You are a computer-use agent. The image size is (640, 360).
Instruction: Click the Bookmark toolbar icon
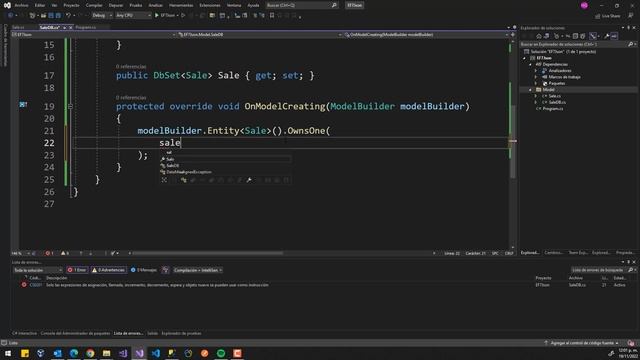click(272, 16)
